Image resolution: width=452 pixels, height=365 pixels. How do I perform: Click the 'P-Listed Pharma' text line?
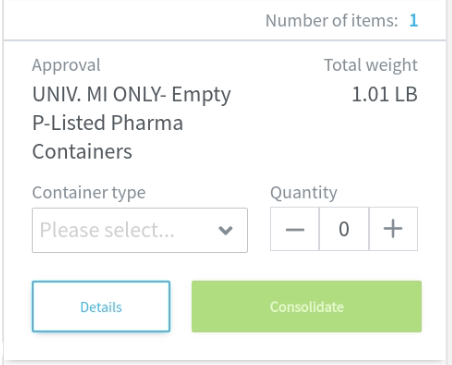108,123
